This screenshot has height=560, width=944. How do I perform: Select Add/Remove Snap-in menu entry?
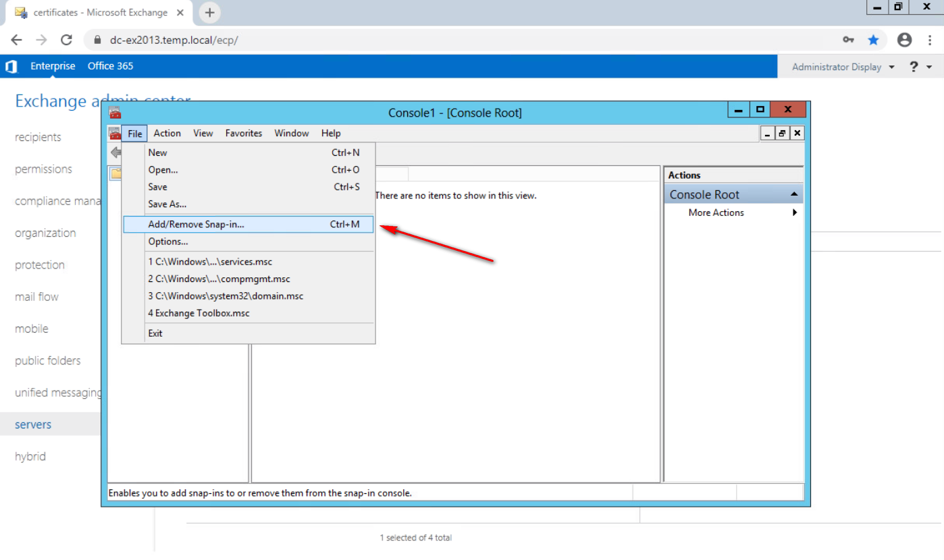click(x=196, y=224)
